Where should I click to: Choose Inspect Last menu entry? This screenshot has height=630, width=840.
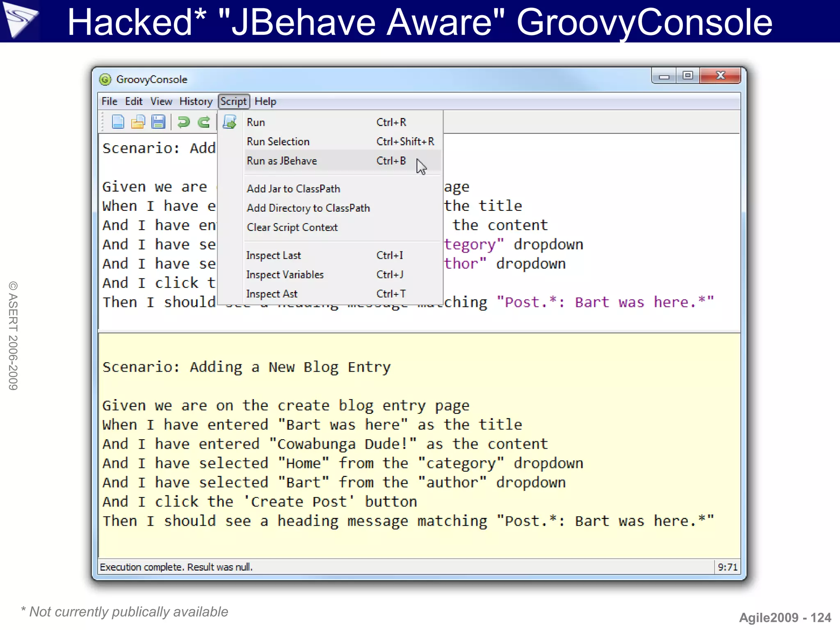[343, 255]
